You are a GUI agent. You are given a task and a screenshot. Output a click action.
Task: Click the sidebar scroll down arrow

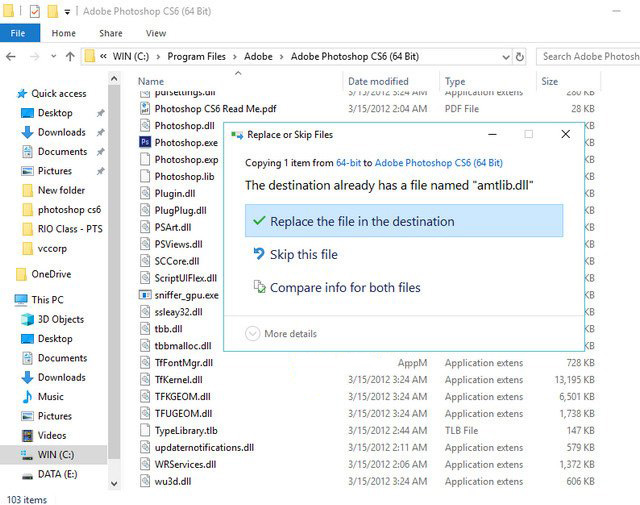click(x=114, y=484)
